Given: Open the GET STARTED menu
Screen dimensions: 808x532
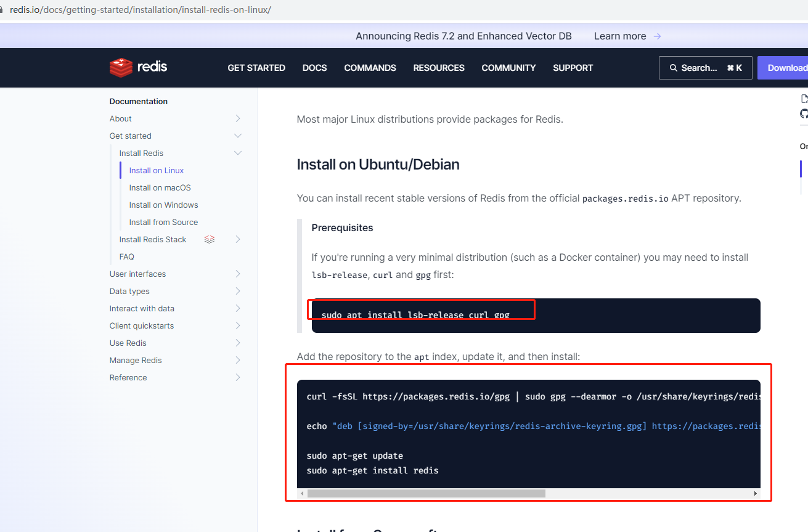Looking at the screenshot, I should point(256,68).
